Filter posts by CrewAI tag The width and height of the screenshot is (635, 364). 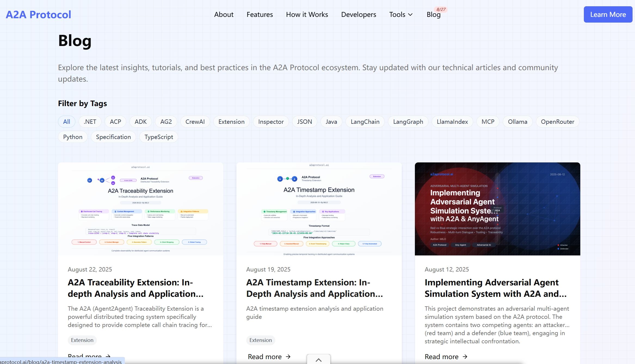[195, 122]
